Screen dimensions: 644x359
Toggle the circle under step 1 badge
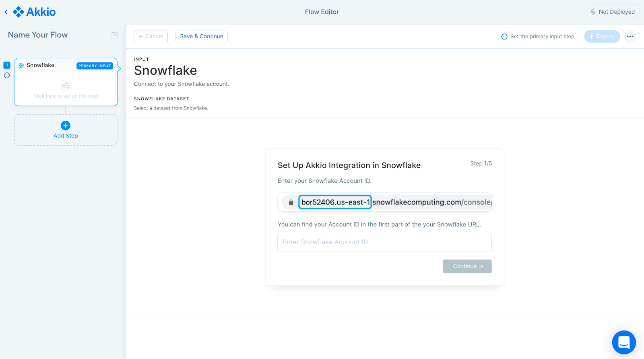click(x=7, y=75)
